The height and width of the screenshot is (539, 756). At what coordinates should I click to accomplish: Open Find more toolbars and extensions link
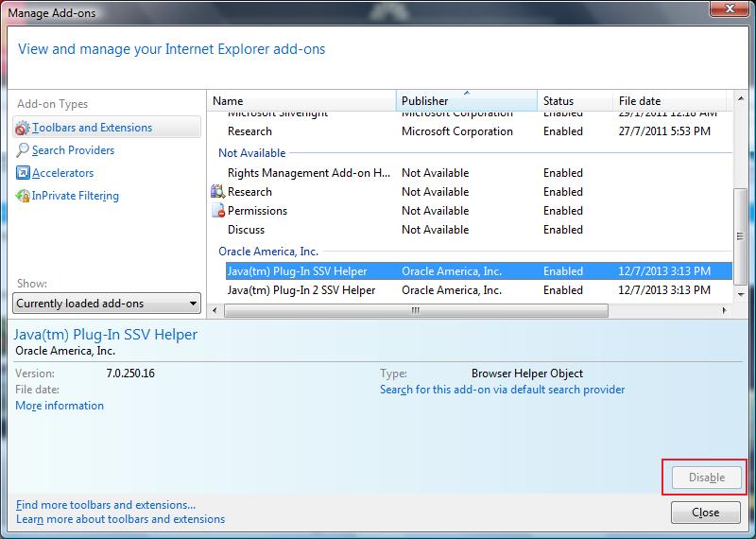click(x=106, y=505)
